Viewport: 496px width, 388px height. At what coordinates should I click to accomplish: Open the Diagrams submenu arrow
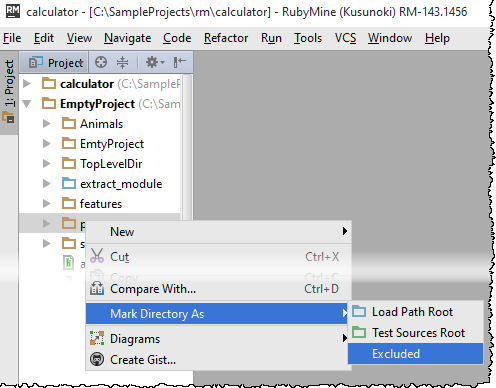tap(345, 338)
